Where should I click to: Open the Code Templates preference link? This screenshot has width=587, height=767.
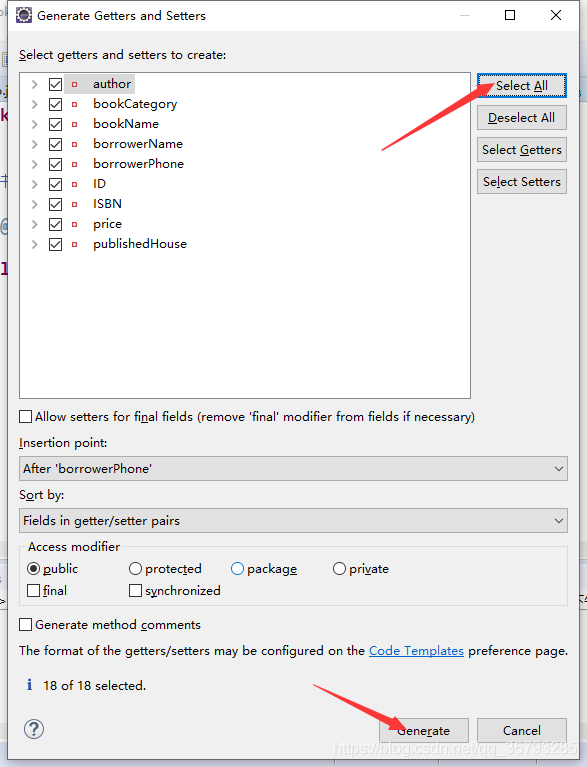click(416, 651)
